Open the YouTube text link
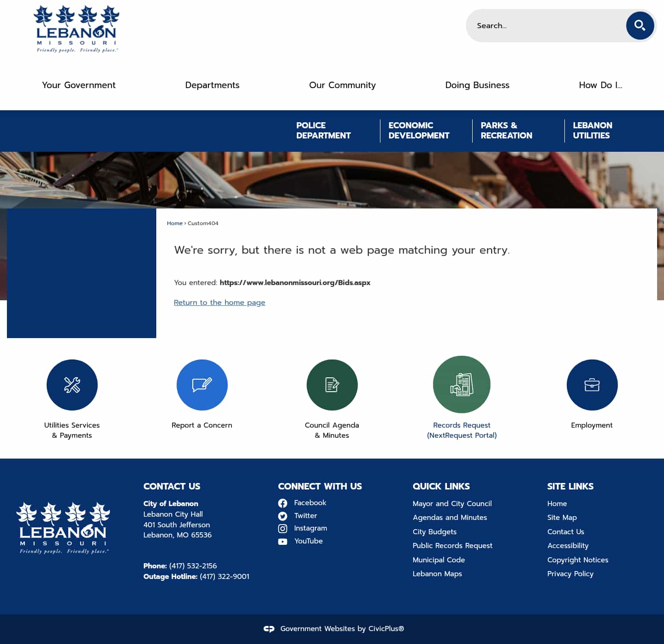The height and width of the screenshot is (644, 664). pos(308,541)
